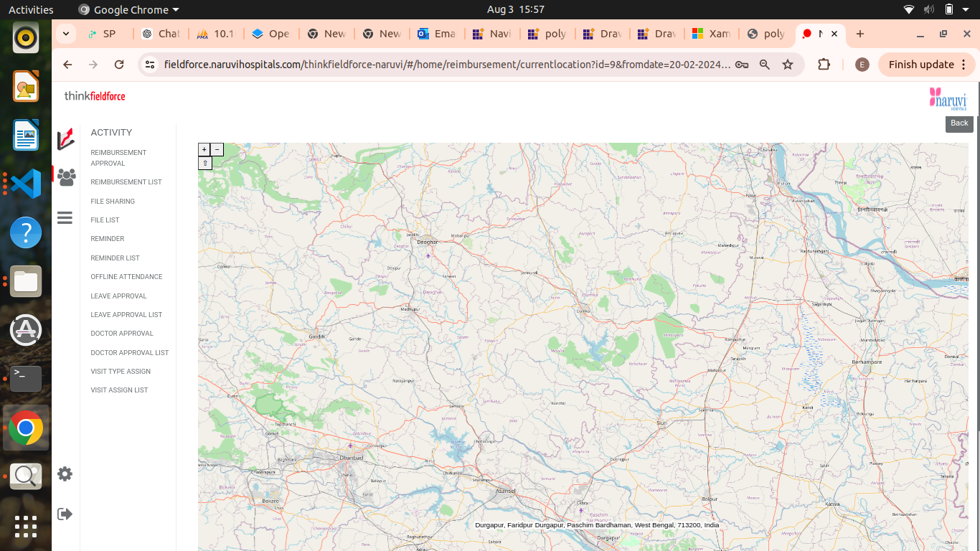Open the Chrome extensions puzzle icon
The image size is (980, 551).
(x=824, y=64)
